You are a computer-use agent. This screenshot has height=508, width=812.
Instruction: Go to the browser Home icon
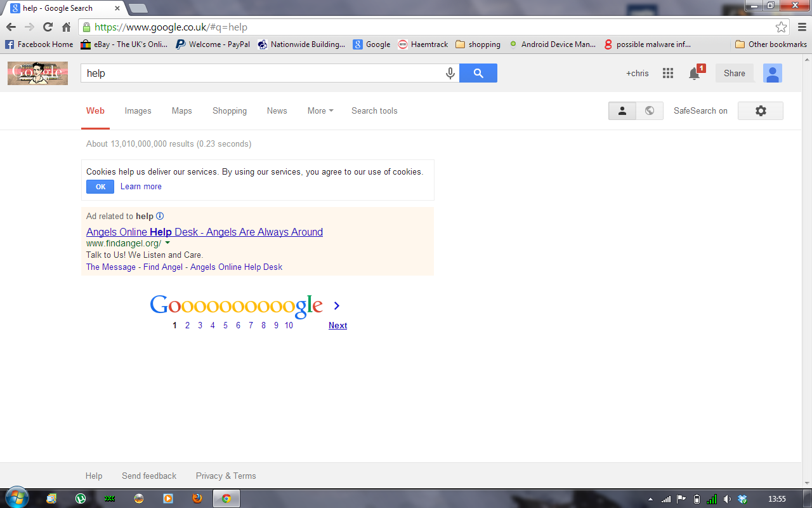(66, 27)
